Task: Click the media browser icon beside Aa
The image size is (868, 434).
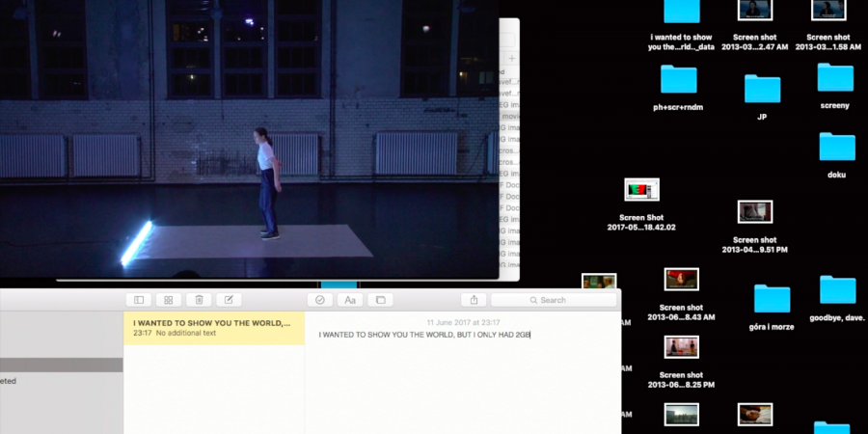Action: click(x=380, y=300)
